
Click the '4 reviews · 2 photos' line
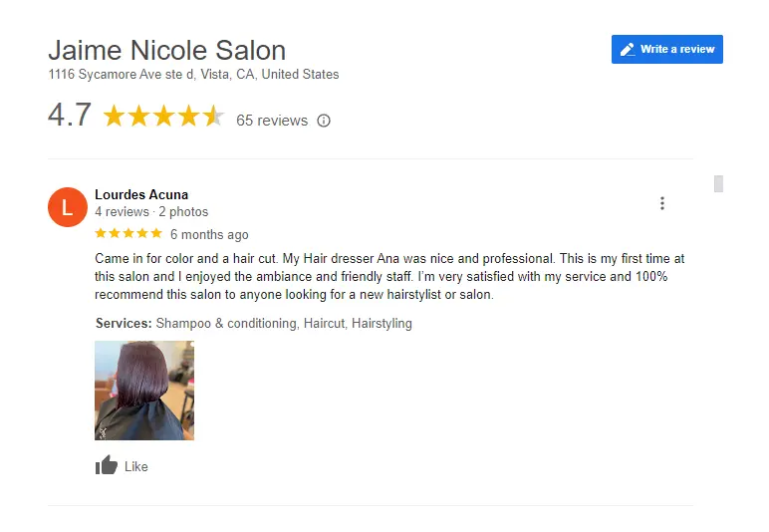coord(151,212)
